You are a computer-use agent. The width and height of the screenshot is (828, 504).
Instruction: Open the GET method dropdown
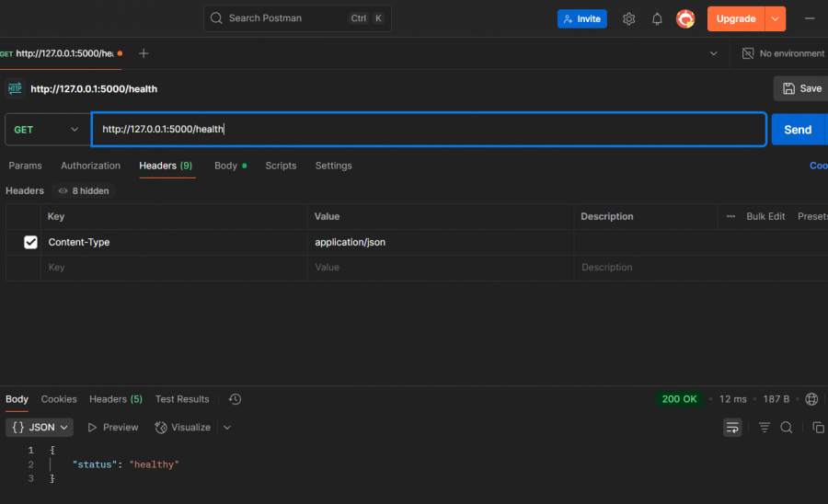(x=47, y=130)
